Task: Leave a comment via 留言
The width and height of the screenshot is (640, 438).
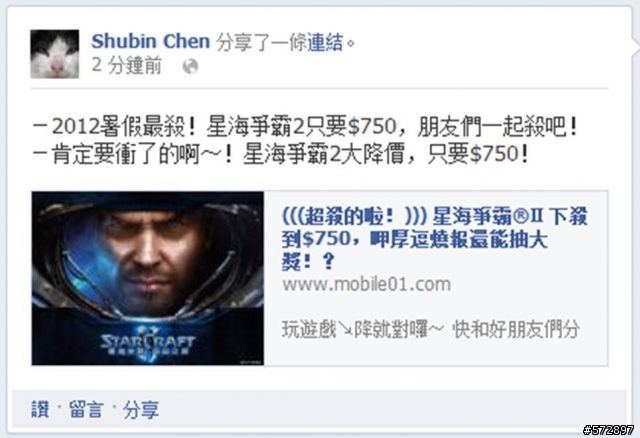Action: coord(86,409)
